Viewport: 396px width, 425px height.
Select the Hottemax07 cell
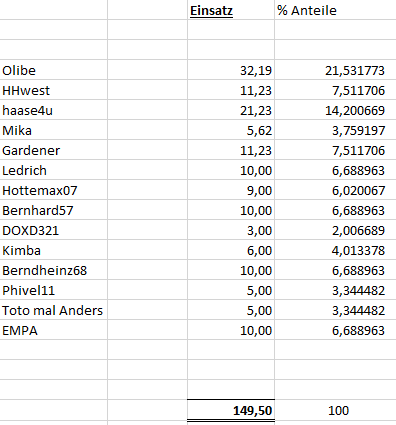click(x=54, y=190)
